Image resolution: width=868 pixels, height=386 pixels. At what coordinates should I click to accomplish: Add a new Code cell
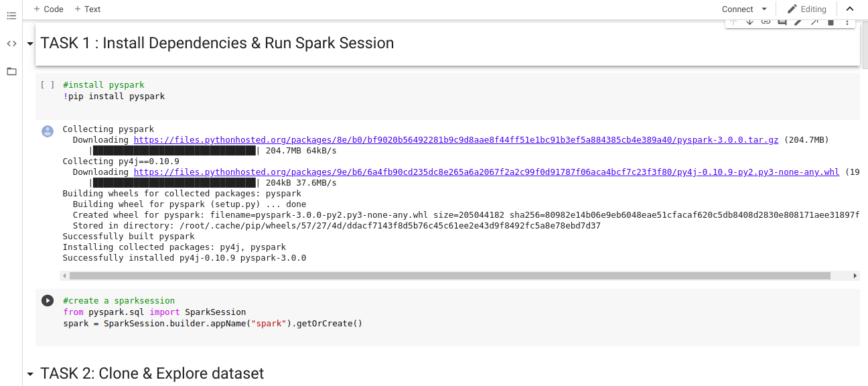[48, 9]
